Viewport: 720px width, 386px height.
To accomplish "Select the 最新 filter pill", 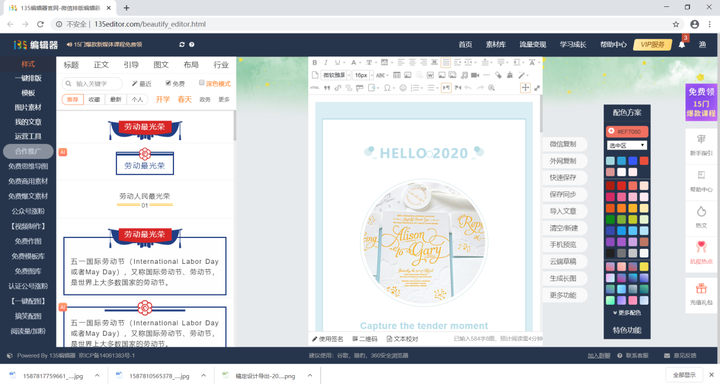I will tap(116, 100).
